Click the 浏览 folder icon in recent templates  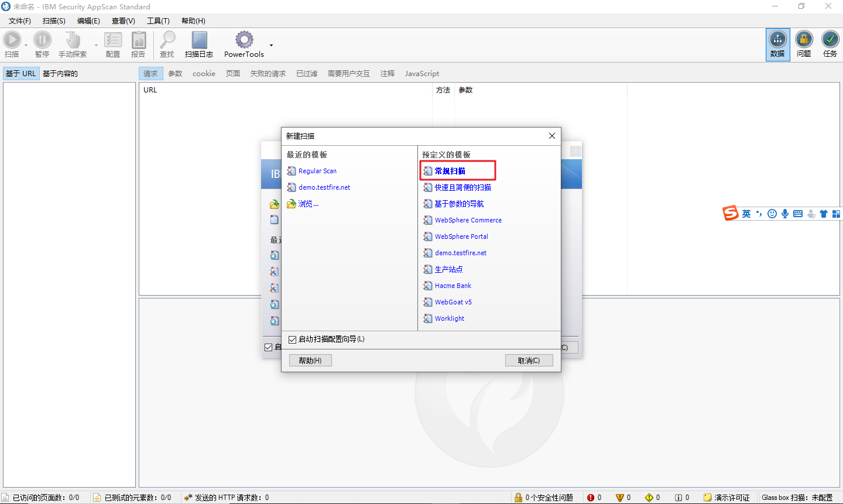pyautogui.click(x=292, y=204)
